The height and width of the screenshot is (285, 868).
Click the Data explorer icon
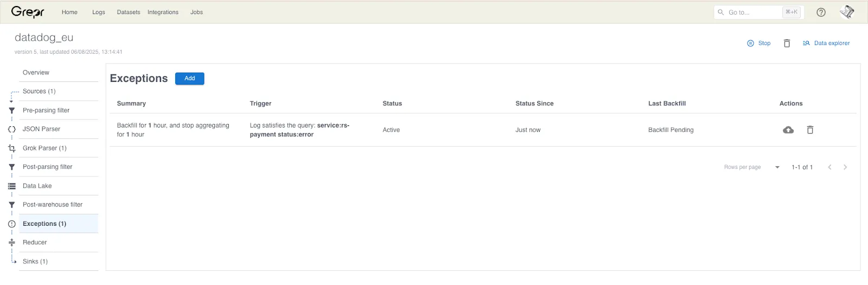click(806, 43)
